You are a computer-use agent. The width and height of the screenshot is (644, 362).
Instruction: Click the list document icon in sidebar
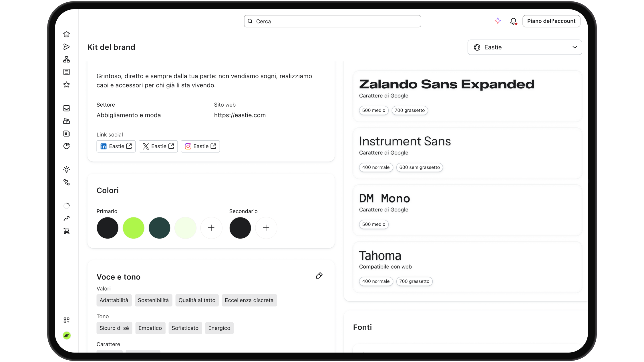click(66, 72)
